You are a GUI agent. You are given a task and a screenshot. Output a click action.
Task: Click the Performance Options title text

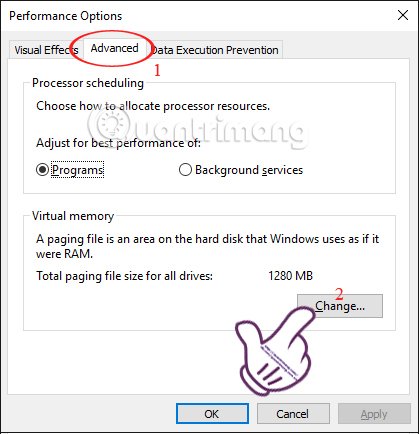click(x=66, y=16)
